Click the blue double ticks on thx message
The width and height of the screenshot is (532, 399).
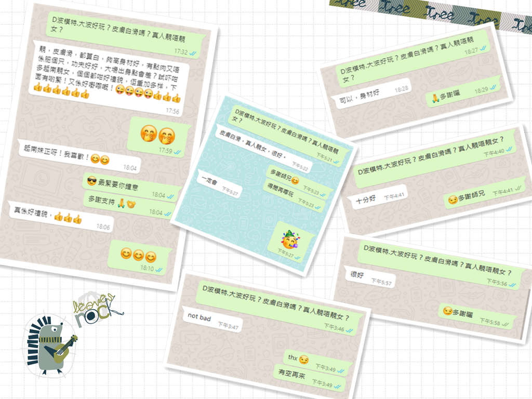[x=340, y=370]
